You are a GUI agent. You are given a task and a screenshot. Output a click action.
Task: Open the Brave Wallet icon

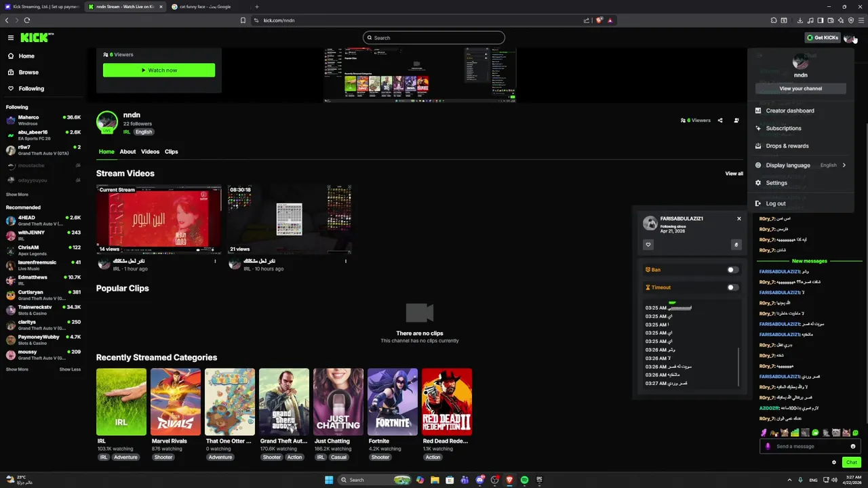[831, 20]
